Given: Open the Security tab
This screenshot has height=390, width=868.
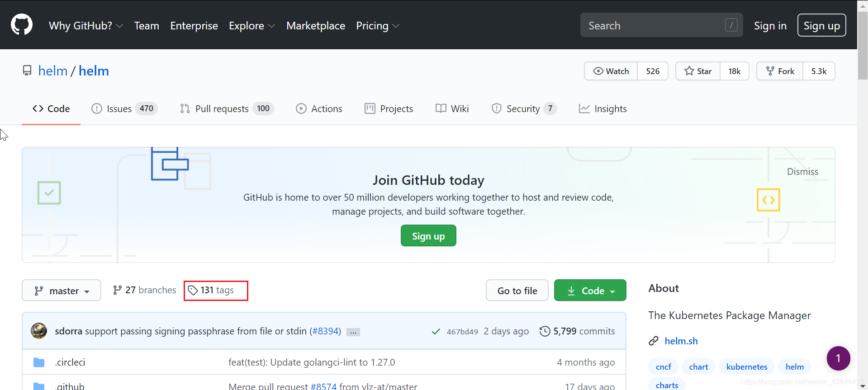Looking at the screenshot, I should click(524, 109).
